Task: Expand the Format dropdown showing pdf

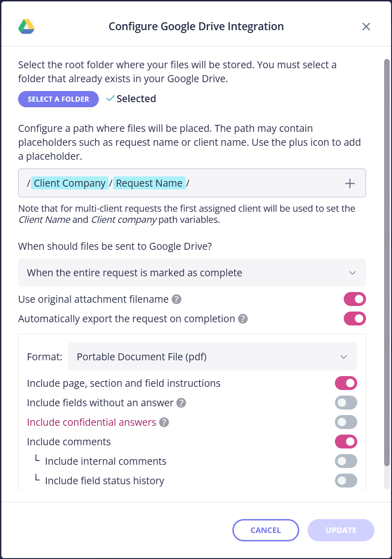Action: [x=212, y=357]
